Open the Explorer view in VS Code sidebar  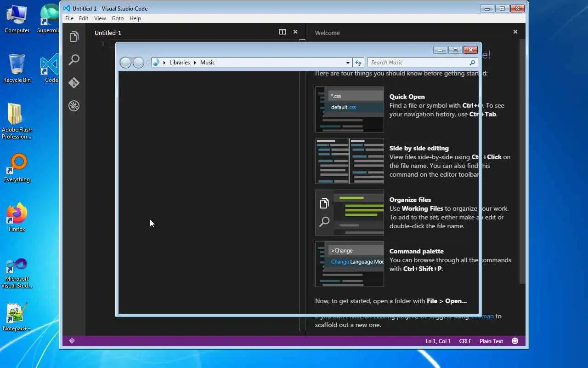74,37
